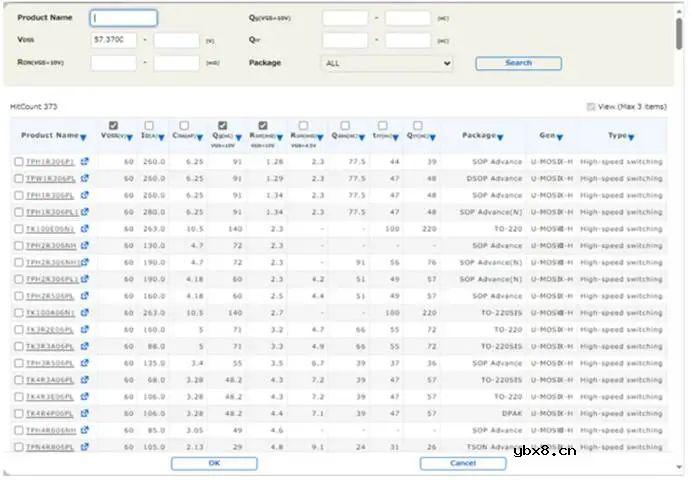Image resolution: width=692 pixels, height=481 pixels.
Task: Click the VDSS minimum field showing 57.3700
Action: point(113,40)
